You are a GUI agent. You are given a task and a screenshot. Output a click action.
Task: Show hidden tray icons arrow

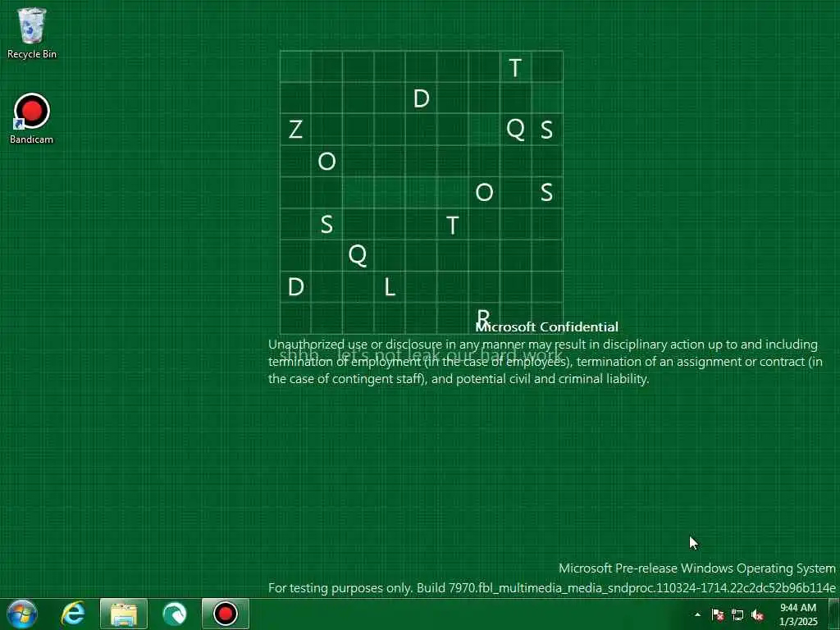[697, 614]
